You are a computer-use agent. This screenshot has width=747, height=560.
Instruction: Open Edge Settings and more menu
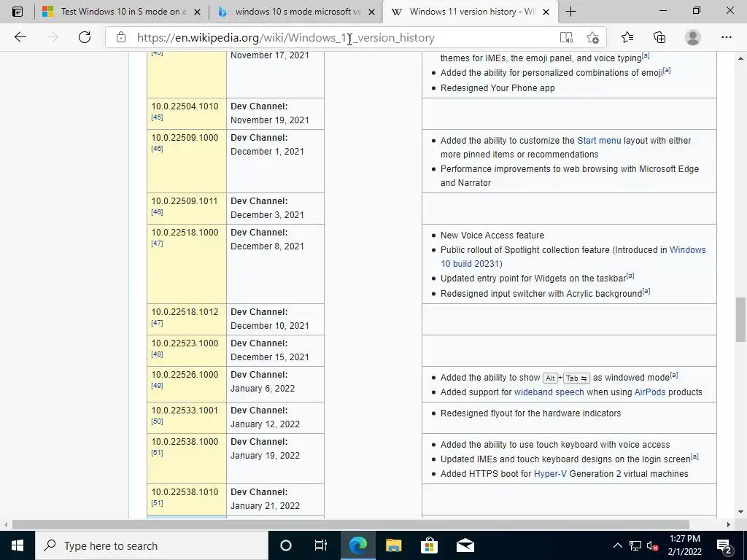click(726, 37)
